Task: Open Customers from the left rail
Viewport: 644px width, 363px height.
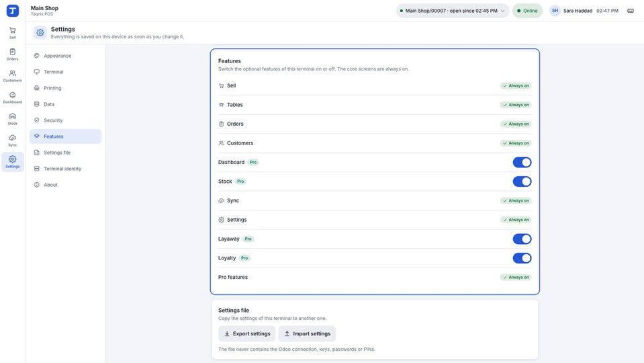Action: click(13, 76)
